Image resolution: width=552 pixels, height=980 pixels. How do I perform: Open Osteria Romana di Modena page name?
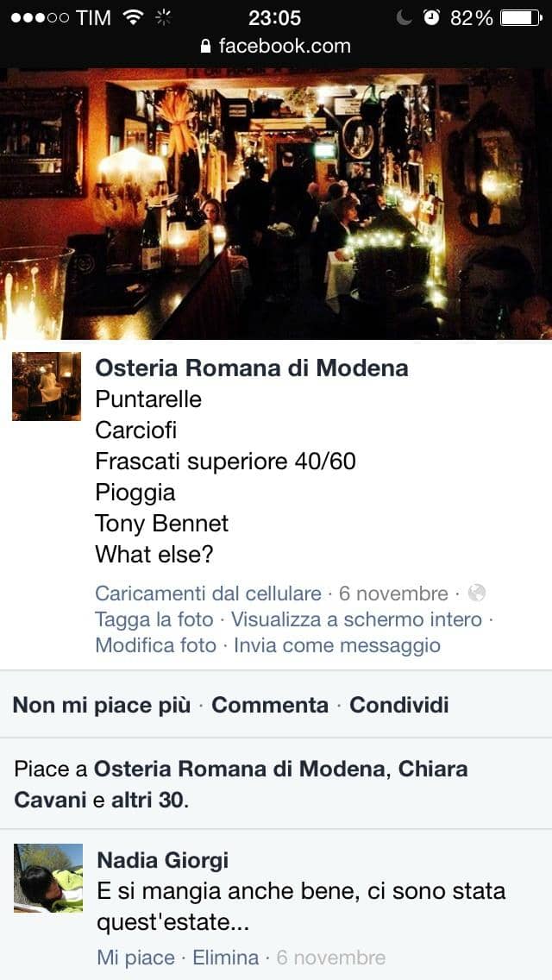251,368
